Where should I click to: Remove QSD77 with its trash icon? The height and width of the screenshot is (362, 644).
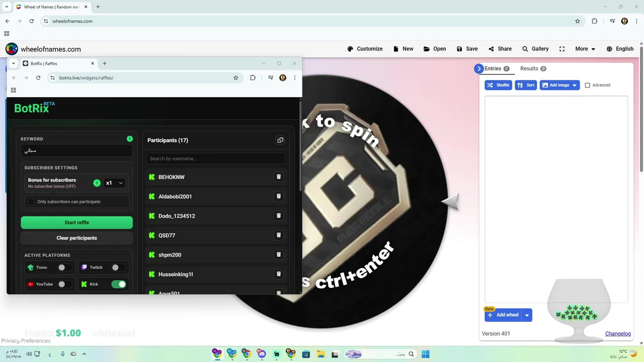pyautogui.click(x=279, y=235)
